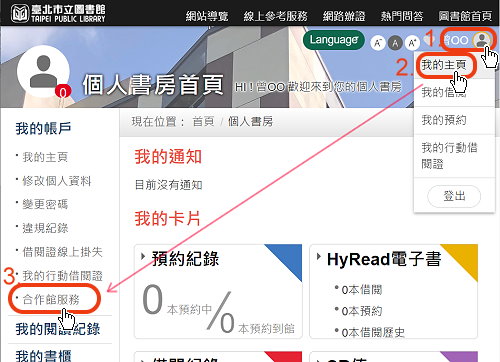Click the user avatar icon at top right

[481, 40]
